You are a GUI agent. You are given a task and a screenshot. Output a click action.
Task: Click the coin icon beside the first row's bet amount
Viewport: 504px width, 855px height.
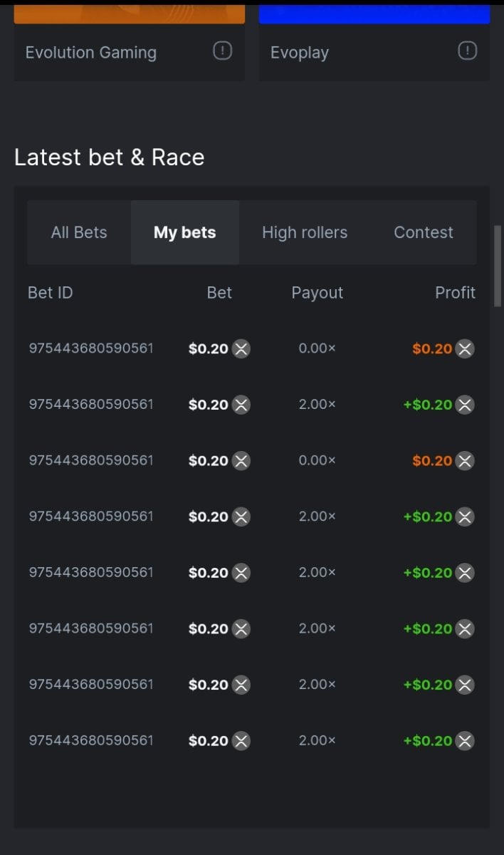pyautogui.click(x=241, y=349)
